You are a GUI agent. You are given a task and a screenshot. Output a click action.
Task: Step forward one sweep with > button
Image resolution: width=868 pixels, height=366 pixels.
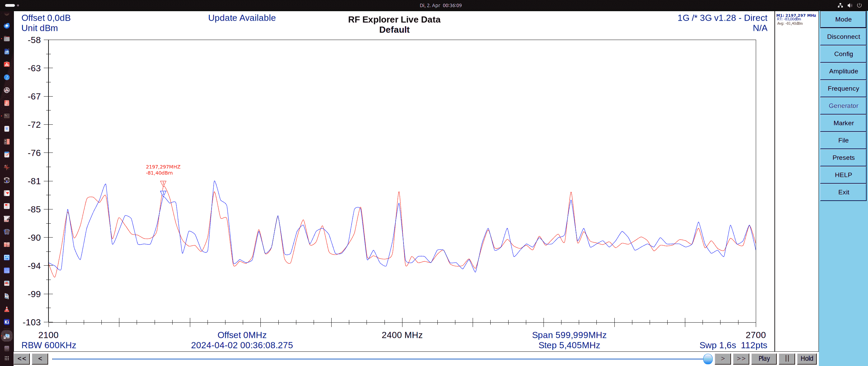point(723,359)
